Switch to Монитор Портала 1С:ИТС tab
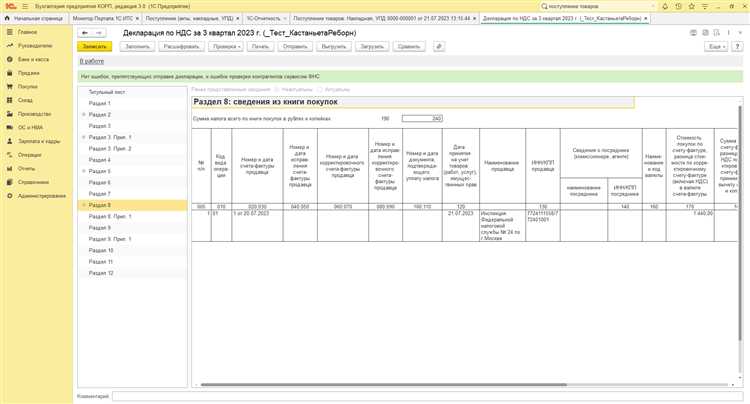 [x=100, y=18]
